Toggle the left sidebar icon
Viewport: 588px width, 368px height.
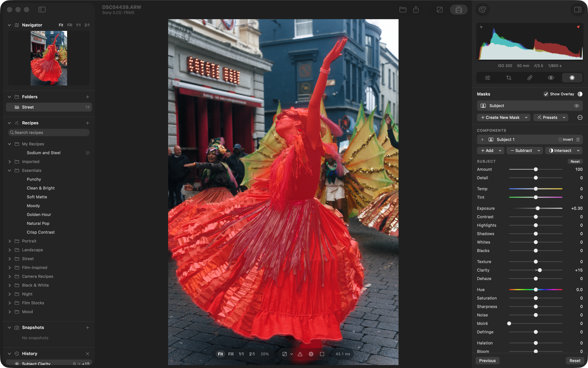[42, 10]
